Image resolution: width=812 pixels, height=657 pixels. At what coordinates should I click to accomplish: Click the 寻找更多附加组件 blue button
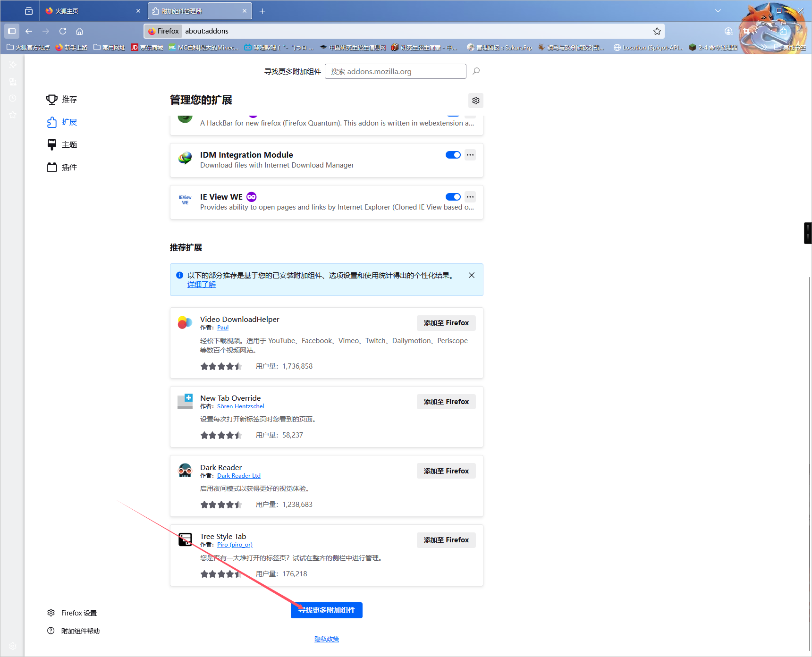click(x=327, y=610)
